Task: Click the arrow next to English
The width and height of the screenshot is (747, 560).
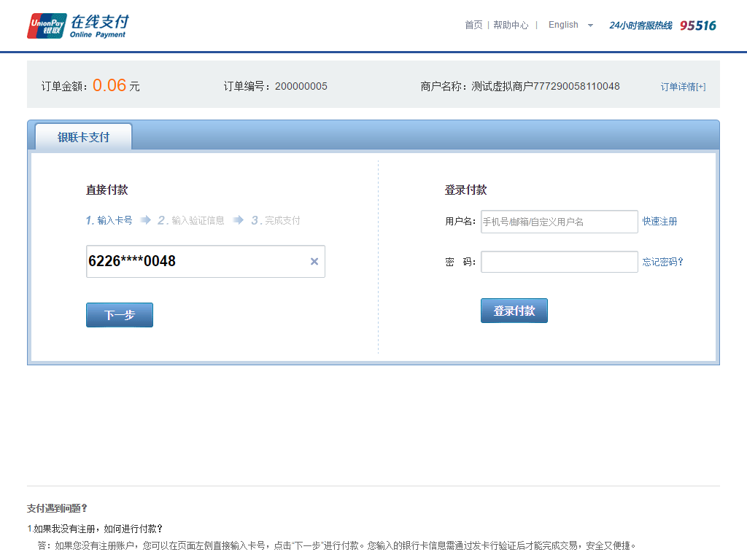Action: 590,26
